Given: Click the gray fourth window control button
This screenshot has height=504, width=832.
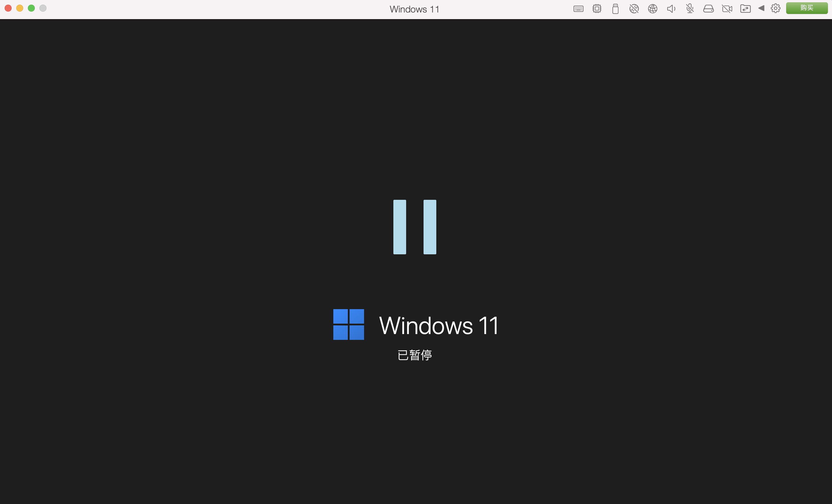Looking at the screenshot, I should coord(43,8).
